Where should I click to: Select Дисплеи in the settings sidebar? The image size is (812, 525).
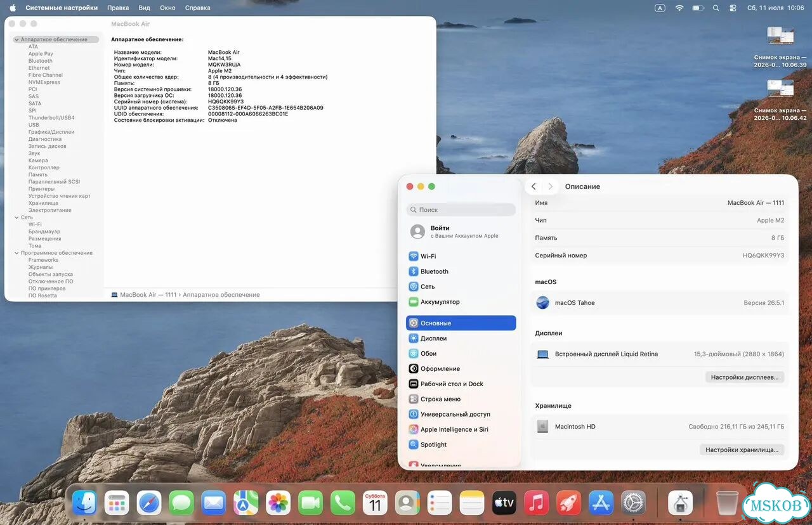tap(461, 338)
